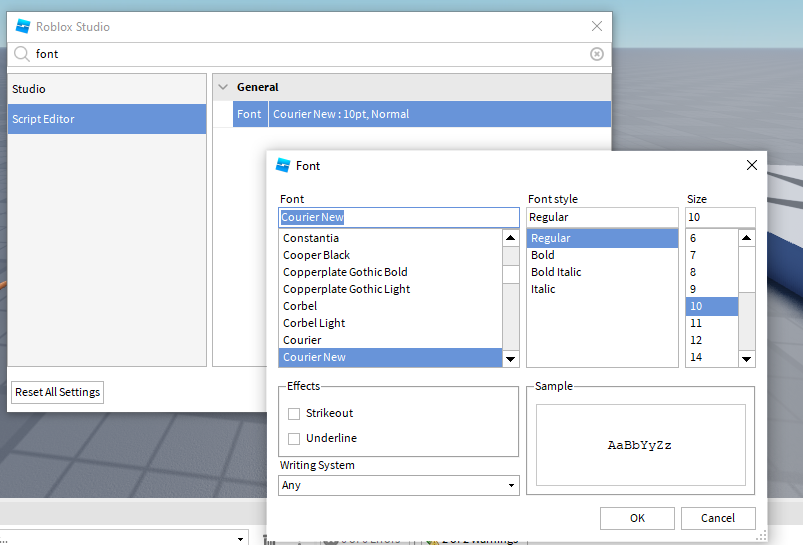The image size is (803, 545).
Task: Select Script Editor in the settings sidebar
Action: pyautogui.click(x=107, y=119)
